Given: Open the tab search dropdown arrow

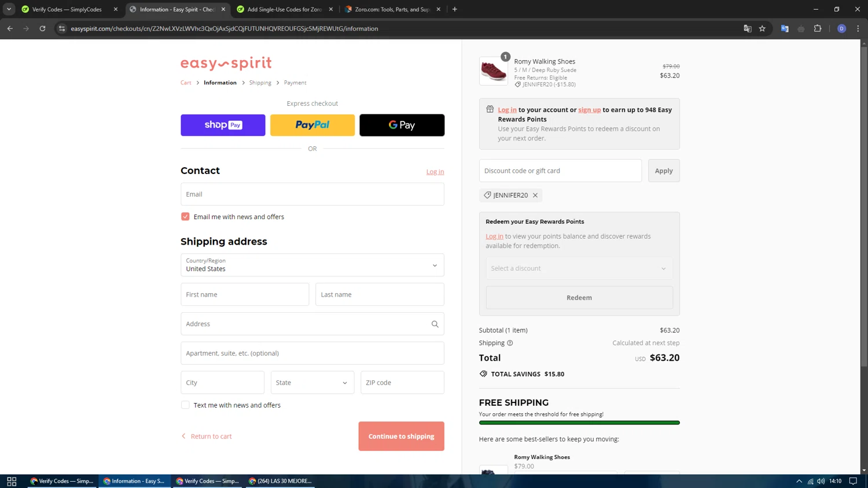Looking at the screenshot, I should 9,9.
